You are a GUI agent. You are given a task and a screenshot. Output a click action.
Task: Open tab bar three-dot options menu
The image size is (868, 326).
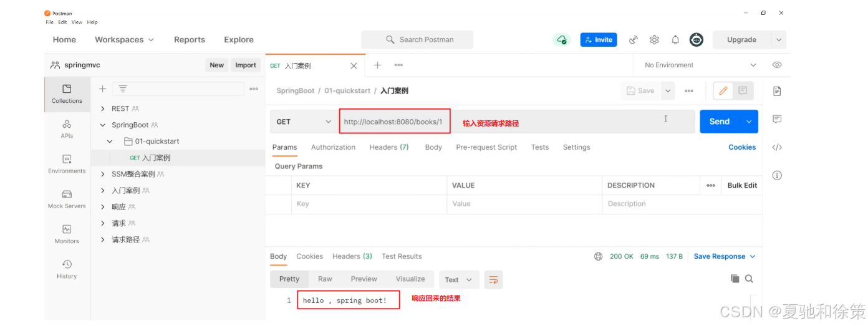click(398, 65)
